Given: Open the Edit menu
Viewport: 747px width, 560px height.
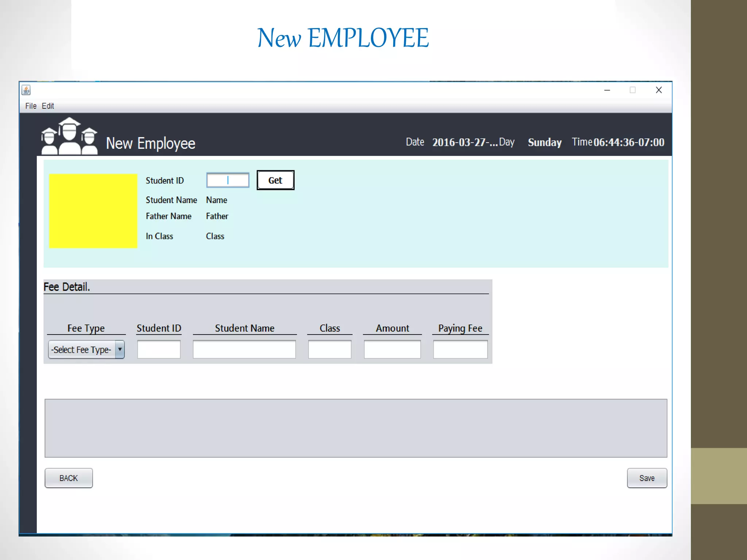Looking at the screenshot, I should [48, 106].
